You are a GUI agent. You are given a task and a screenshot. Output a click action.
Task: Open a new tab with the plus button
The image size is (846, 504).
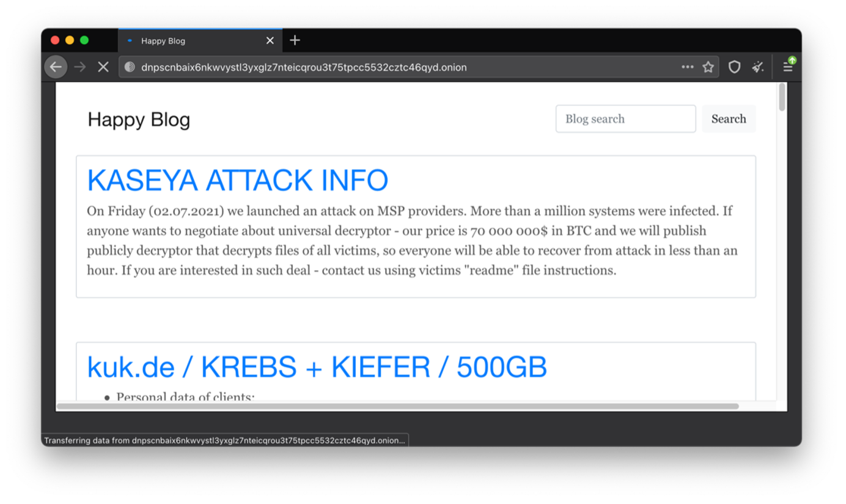coord(295,40)
